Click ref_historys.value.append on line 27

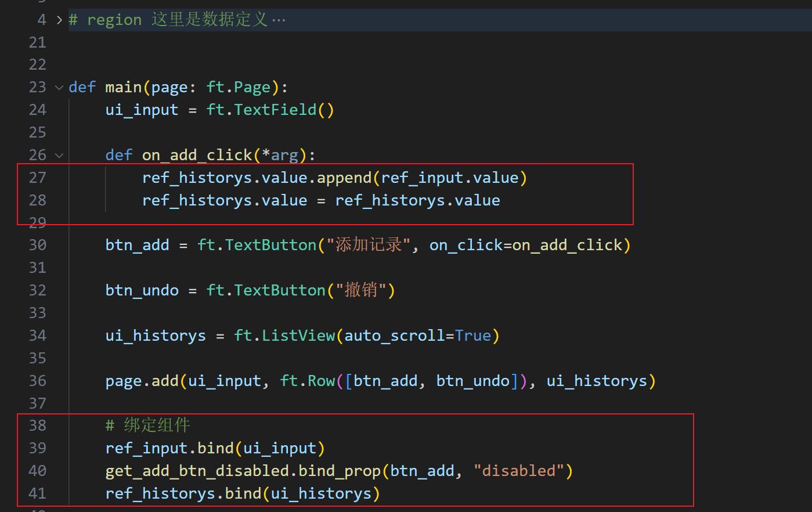pos(255,177)
